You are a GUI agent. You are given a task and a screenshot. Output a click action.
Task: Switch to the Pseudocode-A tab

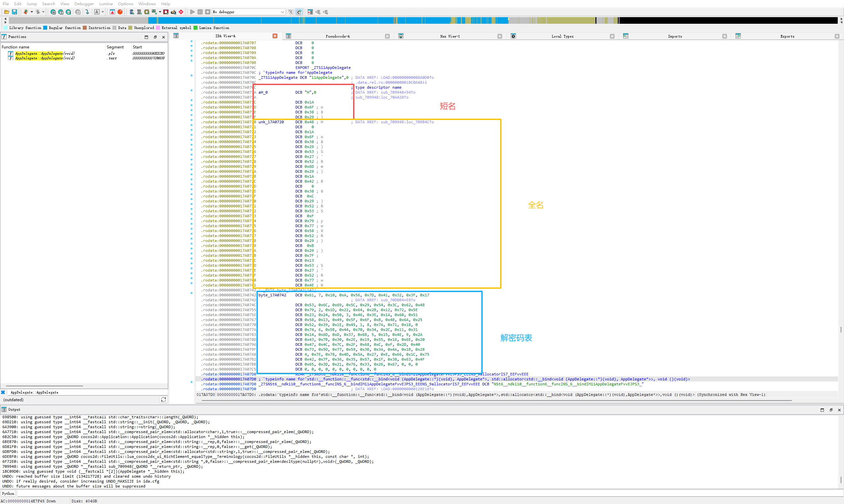(337, 36)
